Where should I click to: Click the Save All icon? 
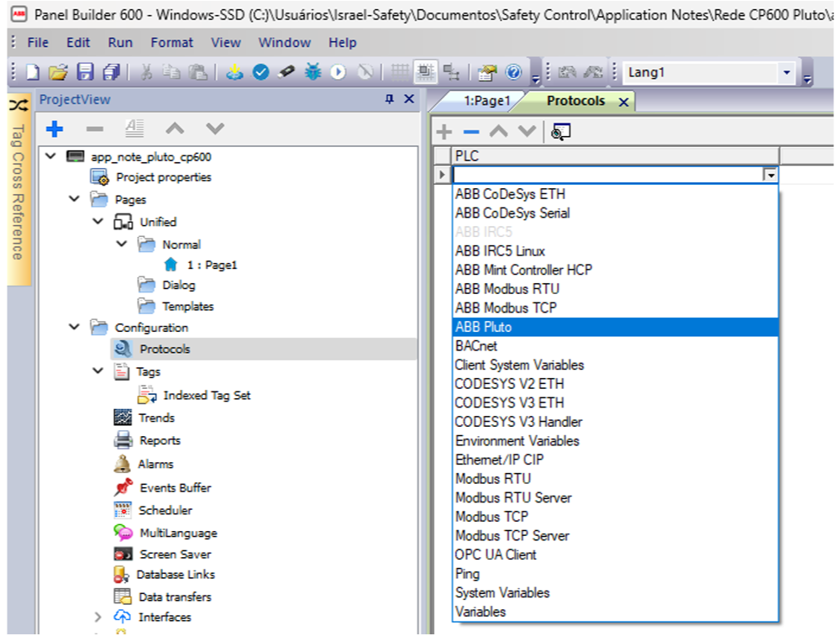112,71
